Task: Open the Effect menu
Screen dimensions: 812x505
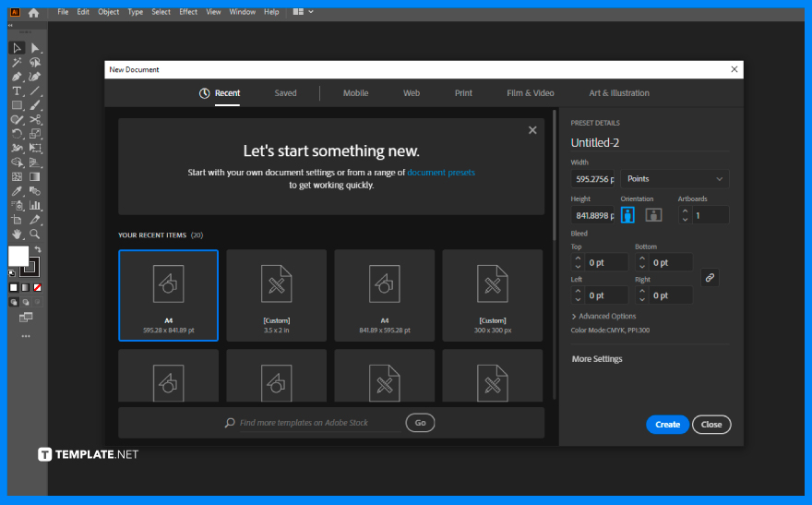Action: tap(188, 12)
